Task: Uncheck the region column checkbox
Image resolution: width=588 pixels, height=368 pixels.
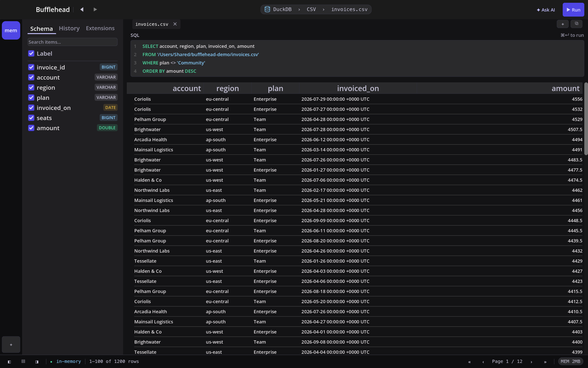Action: click(x=31, y=87)
